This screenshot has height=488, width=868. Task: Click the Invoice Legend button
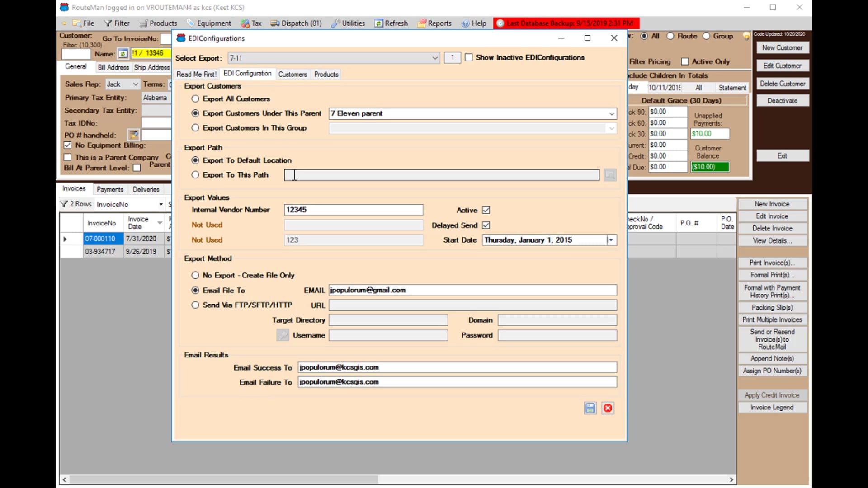pos(772,407)
